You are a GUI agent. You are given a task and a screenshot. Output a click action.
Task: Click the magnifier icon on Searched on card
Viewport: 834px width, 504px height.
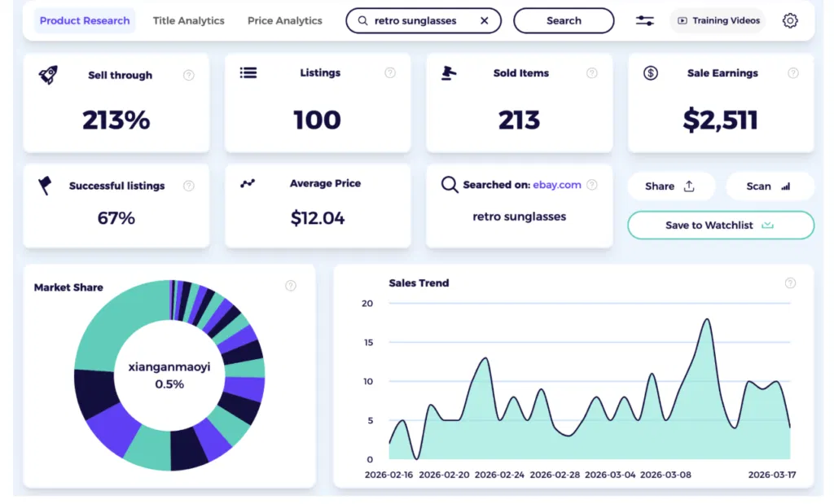coord(450,185)
